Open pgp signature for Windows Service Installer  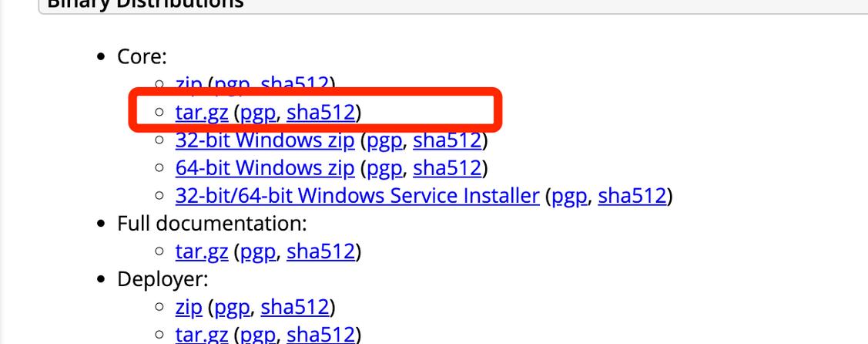pos(569,196)
